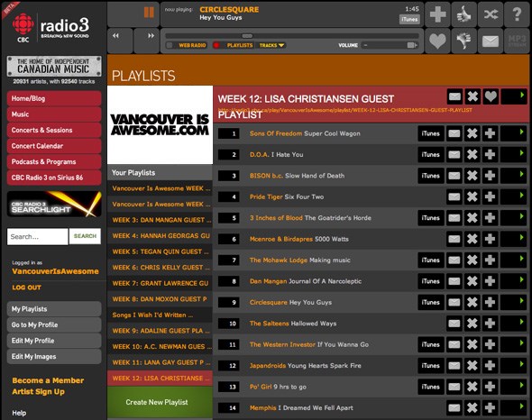This screenshot has width=532, height=420.
Task: Open CBC Radio 3 Searchlight banner
Action: pos(54,204)
